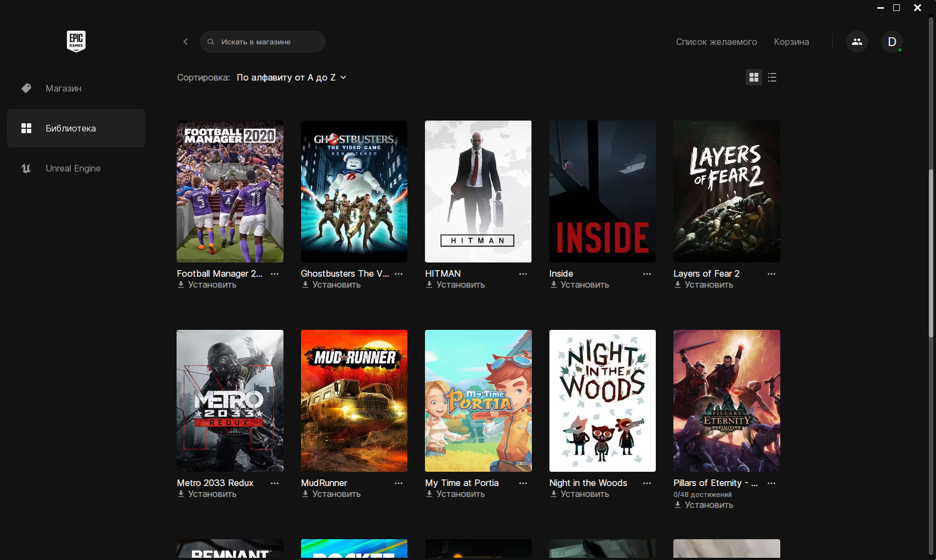This screenshot has height=560, width=936.
Task: Switch to grid view layout
Action: (754, 77)
